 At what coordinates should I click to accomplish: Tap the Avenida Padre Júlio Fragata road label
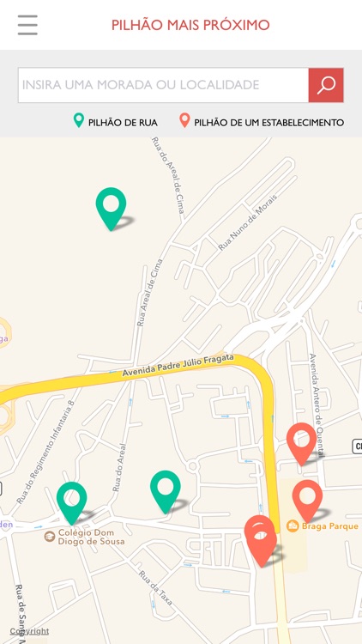click(178, 366)
